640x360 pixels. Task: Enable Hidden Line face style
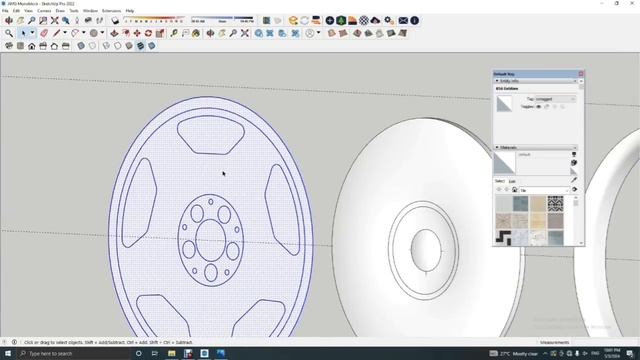[x=118, y=46]
